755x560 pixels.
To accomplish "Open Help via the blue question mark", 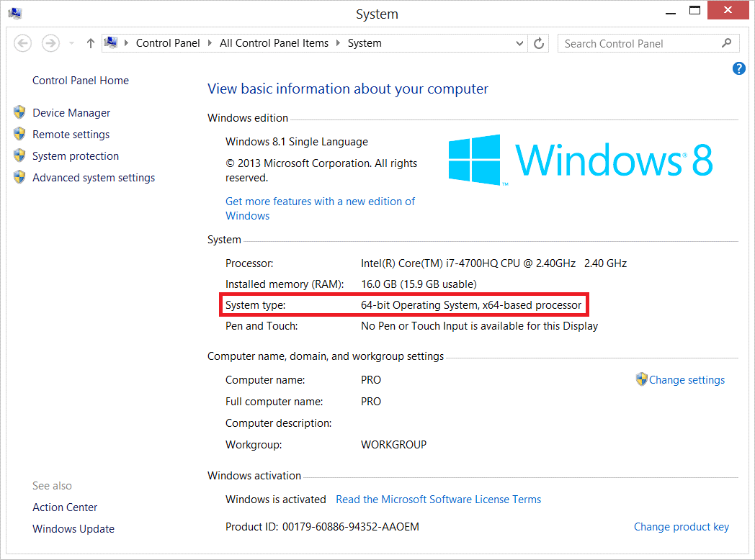I will pos(738,68).
